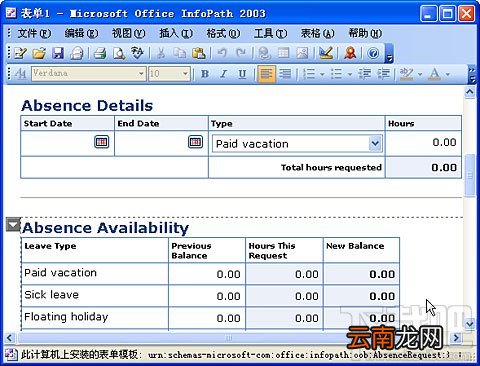Save the form using the floppy icon
Screen dimensions: 480x366
pyautogui.click(x=58, y=53)
